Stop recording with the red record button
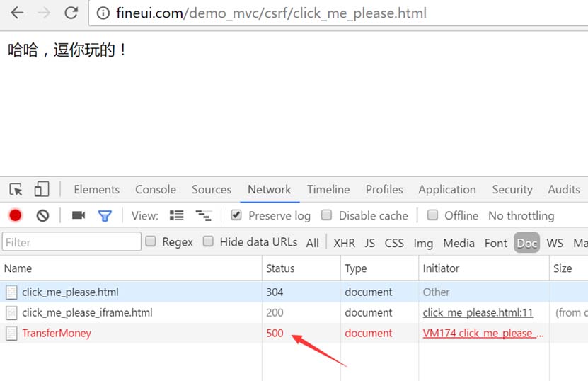Image resolution: width=588 pixels, height=381 pixels. click(x=16, y=215)
